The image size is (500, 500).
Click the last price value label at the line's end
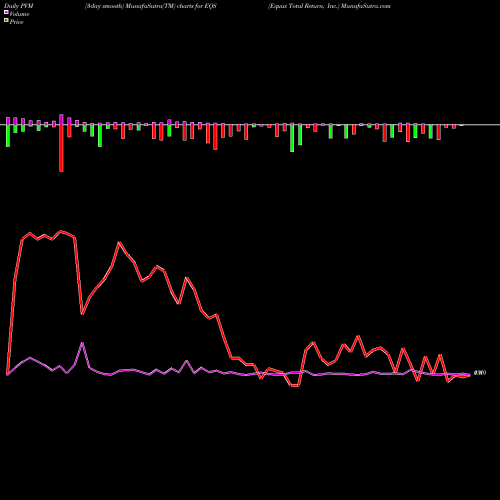coord(480,373)
